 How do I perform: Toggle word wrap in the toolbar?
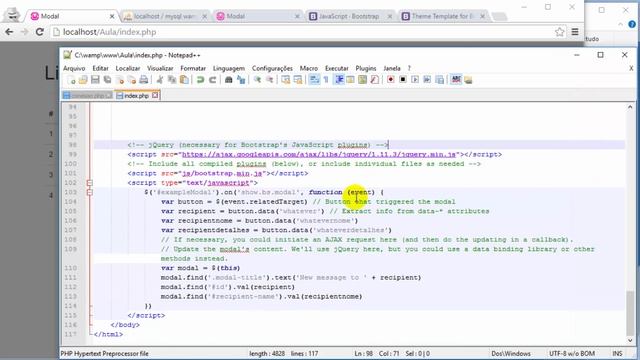point(314,80)
